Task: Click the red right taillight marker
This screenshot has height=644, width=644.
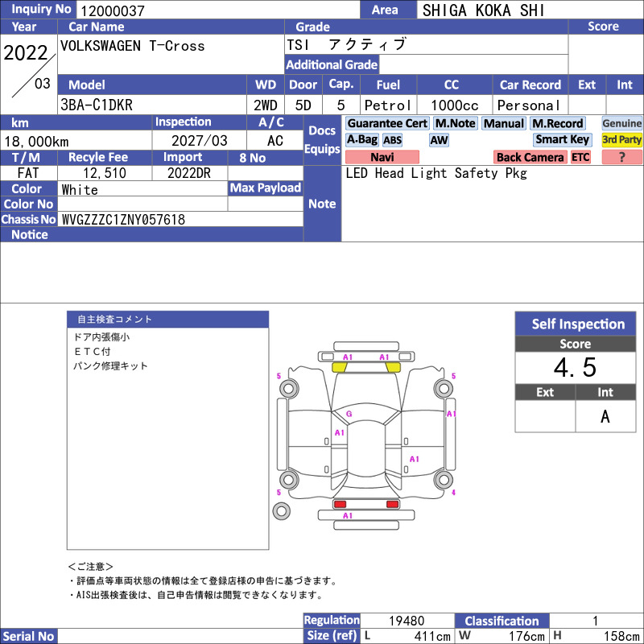Action: 393,504
